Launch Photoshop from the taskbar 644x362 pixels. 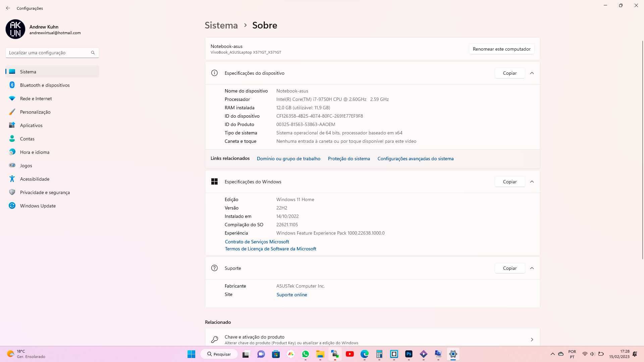[x=409, y=354]
